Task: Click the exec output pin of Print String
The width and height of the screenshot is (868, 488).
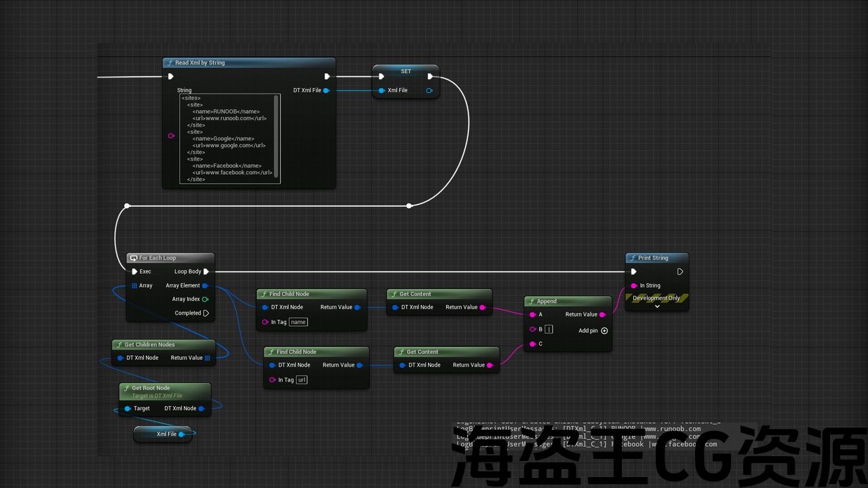Action: click(x=680, y=272)
